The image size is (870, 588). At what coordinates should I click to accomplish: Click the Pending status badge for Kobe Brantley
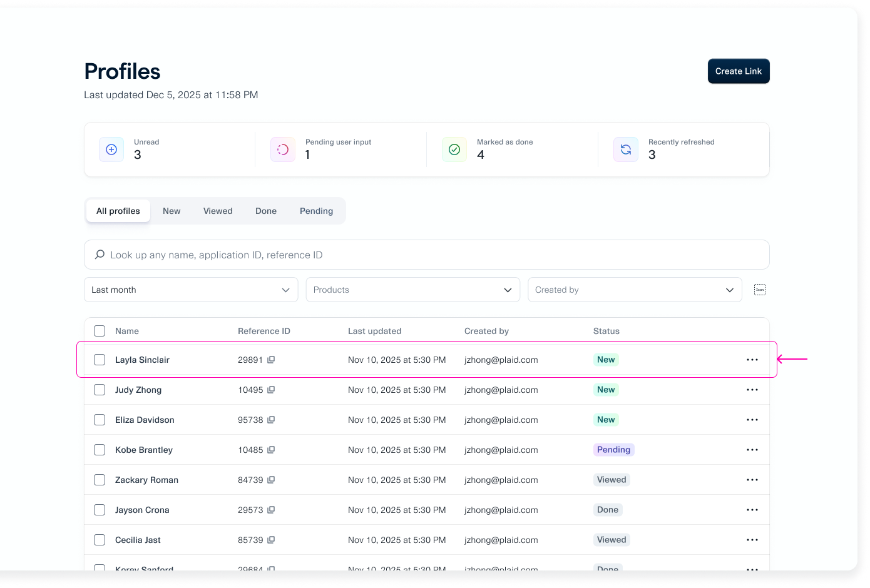(613, 450)
